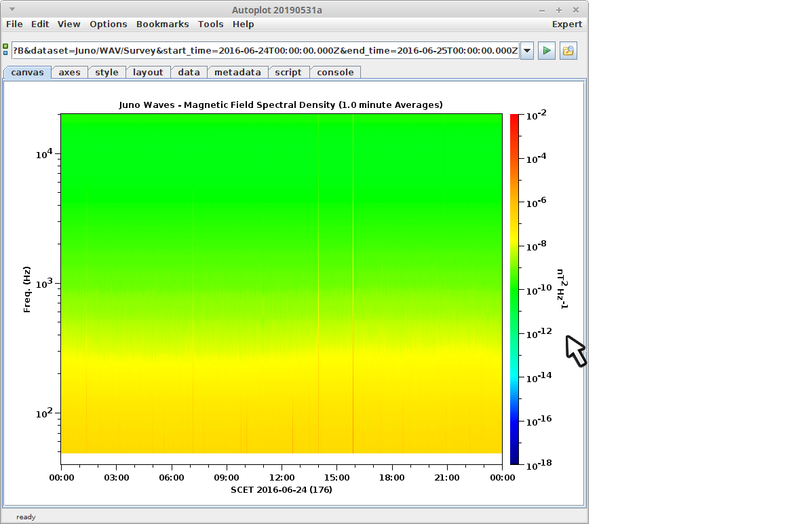The height and width of the screenshot is (524, 812).
Task: Open the file browse folder icon
Action: click(568, 51)
